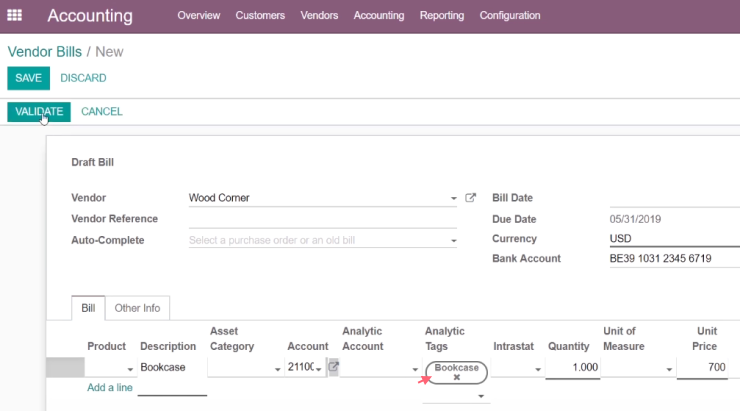Click the Quantity column header
The image size is (740, 411).
coord(568,346)
